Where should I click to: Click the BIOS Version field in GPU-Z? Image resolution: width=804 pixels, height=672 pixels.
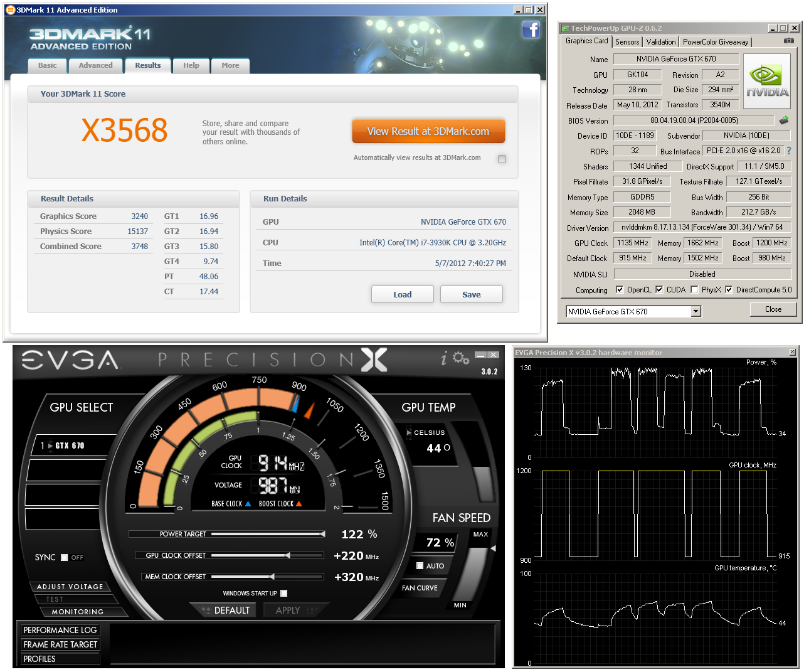point(694,120)
